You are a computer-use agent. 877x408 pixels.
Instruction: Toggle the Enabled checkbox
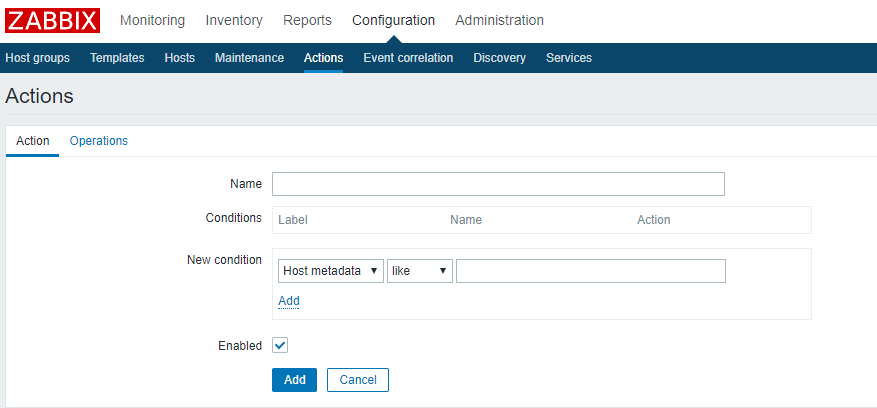coord(280,345)
